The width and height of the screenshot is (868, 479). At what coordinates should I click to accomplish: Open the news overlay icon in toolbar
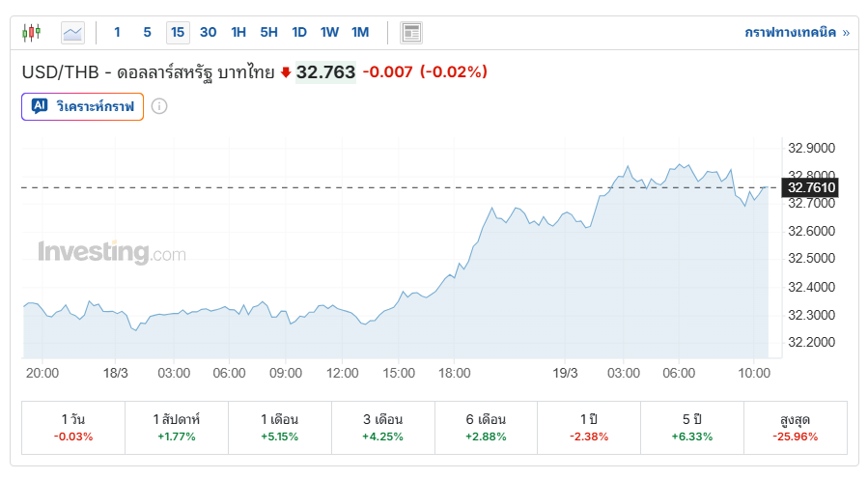click(x=411, y=33)
